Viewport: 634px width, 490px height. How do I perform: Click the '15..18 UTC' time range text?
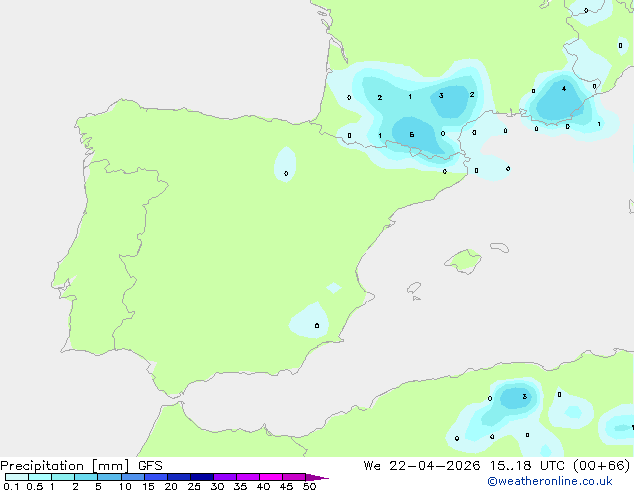pos(527,466)
